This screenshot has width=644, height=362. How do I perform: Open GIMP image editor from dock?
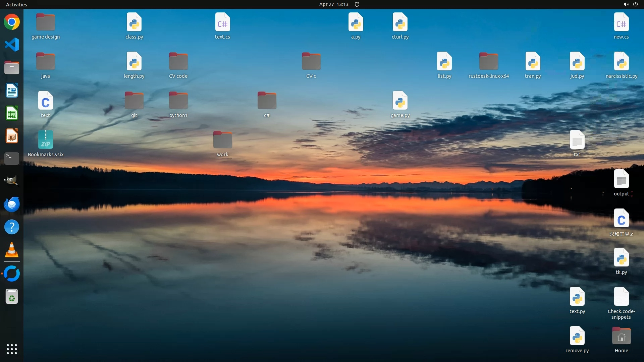[x=12, y=181]
